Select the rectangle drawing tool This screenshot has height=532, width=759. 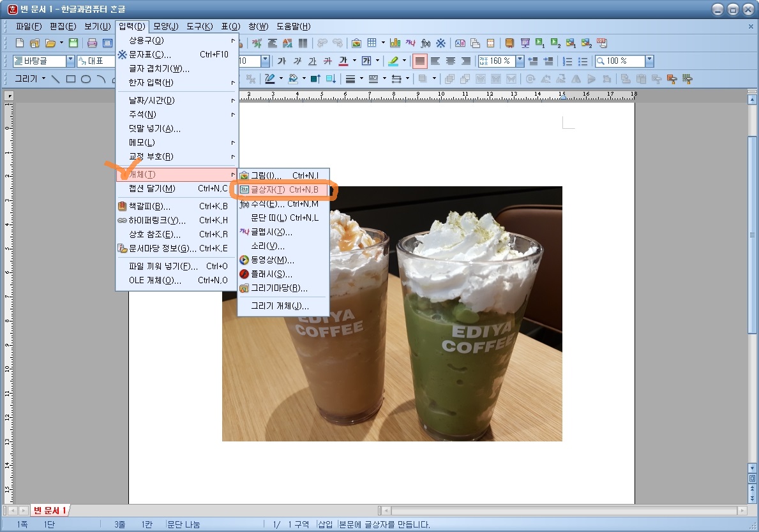tap(71, 79)
